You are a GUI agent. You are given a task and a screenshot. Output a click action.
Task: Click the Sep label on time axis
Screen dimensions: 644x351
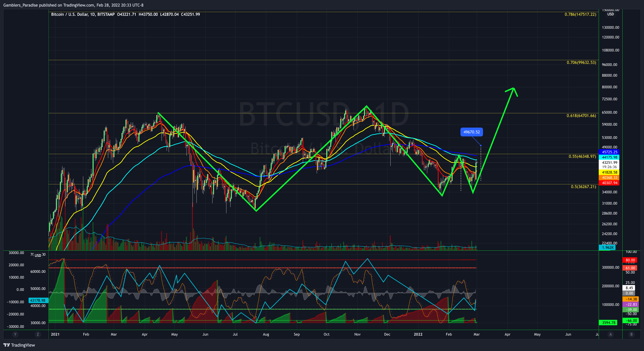click(296, 334)
